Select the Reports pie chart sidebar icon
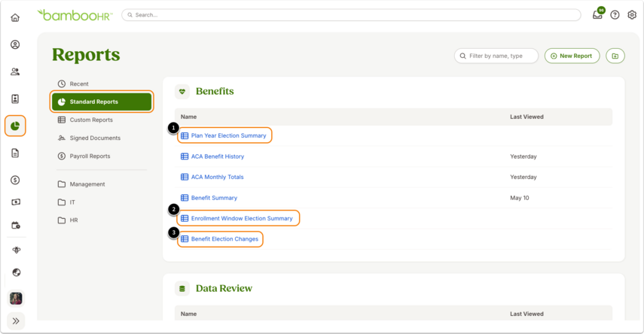This screenshot has height=334, width=644. point(15,126)
